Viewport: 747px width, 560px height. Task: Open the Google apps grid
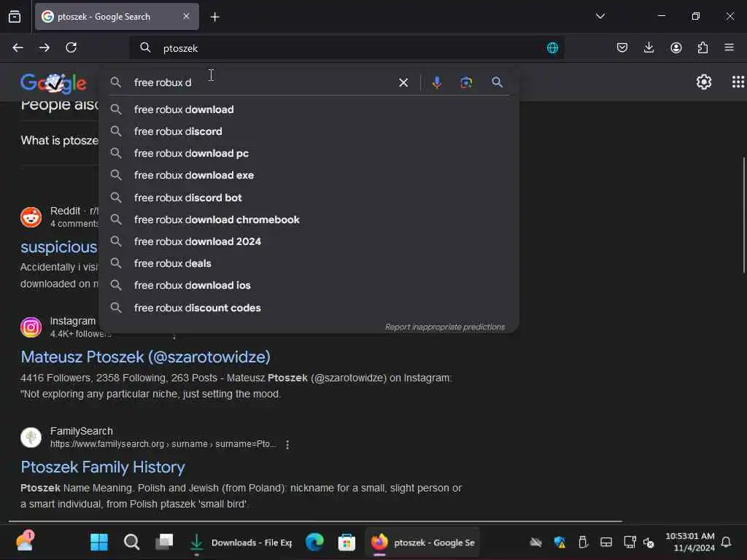[x=738, y=82]
